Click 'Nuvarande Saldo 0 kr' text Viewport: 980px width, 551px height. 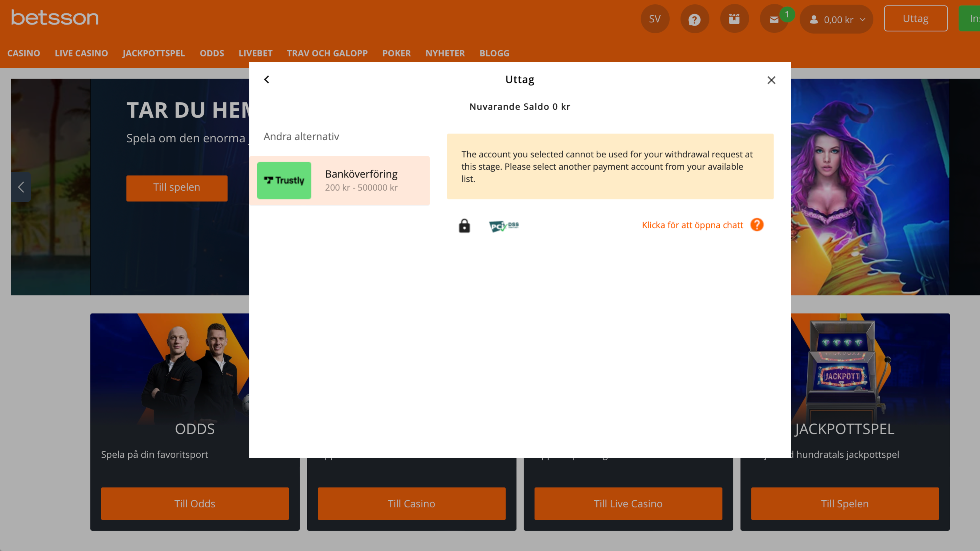click(x=520, y=106)
